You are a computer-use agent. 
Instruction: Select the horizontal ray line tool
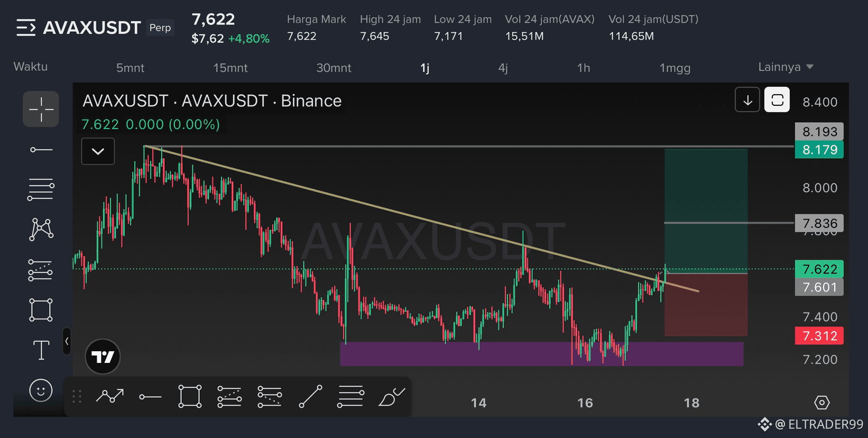coord(41,150)
